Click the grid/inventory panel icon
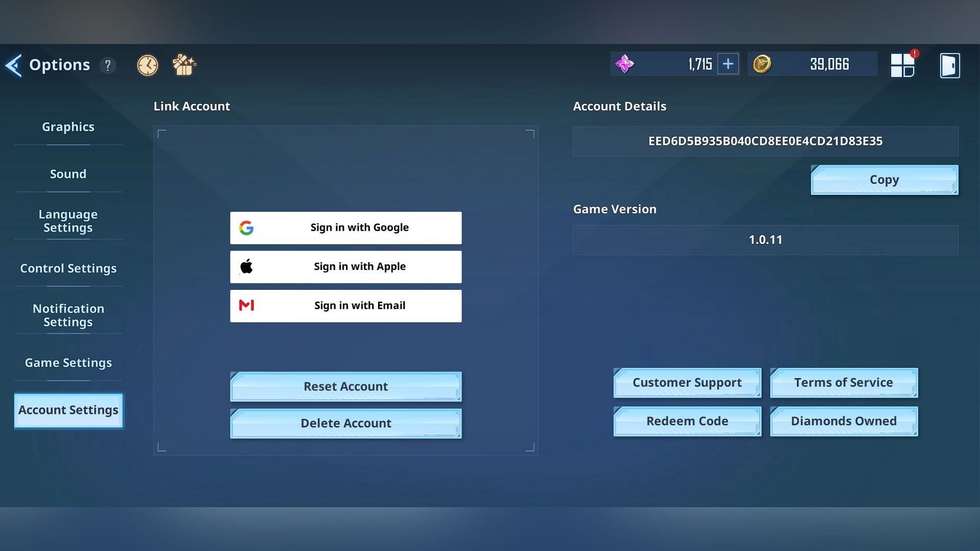Image resolution: width=980 pixels, height=551 pixels. pos(902,65)
